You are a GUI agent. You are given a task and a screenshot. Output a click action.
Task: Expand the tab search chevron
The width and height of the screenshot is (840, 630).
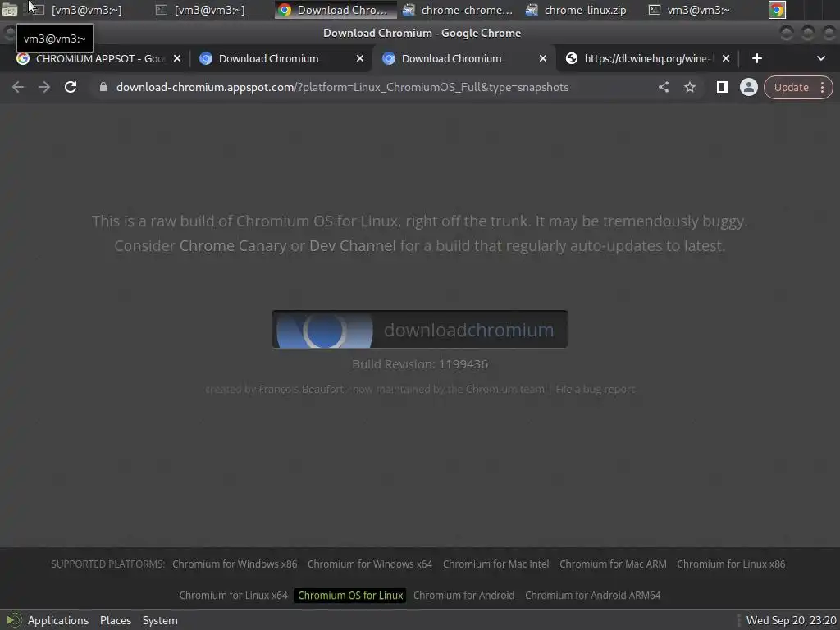pos(820,58)
